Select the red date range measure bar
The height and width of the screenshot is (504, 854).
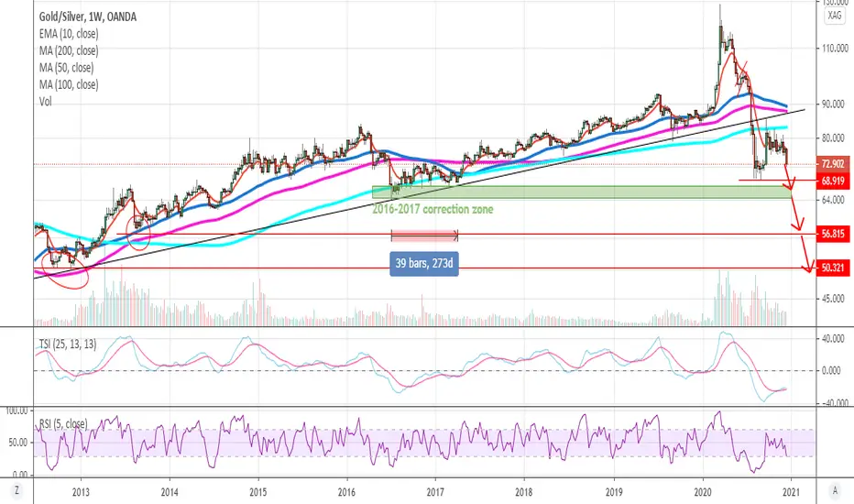425,236
